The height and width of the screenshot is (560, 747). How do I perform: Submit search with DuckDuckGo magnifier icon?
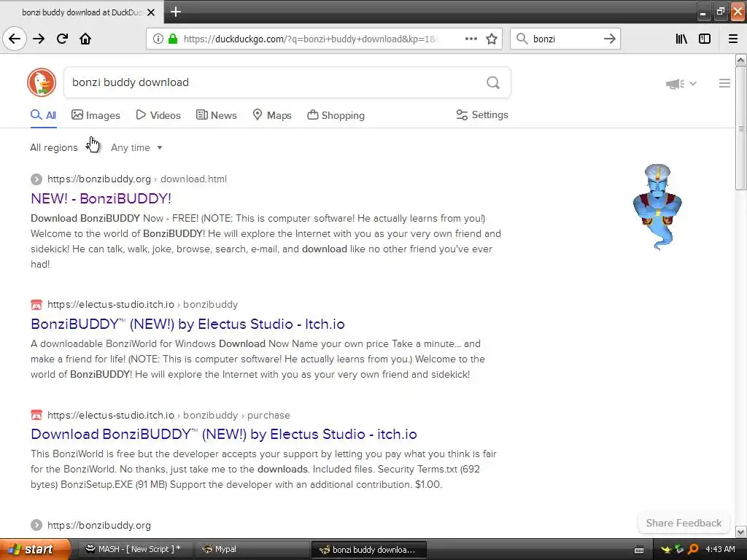493,82
